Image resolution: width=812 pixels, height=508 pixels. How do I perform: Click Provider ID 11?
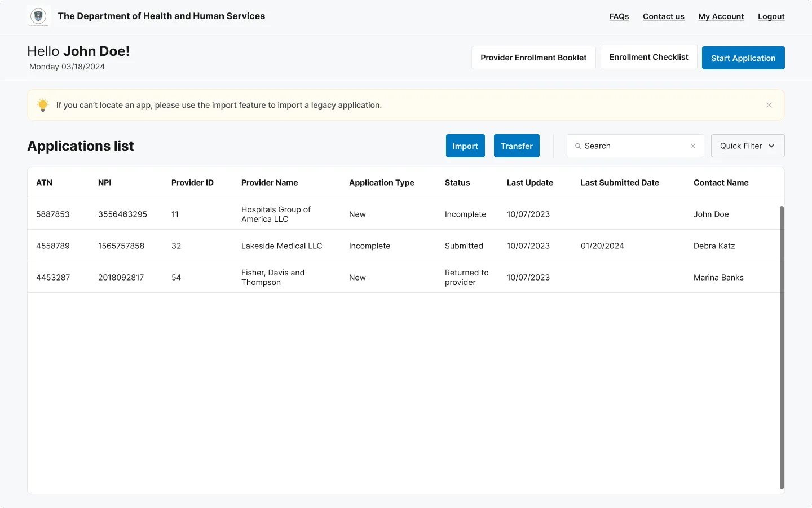click(175, 214)
